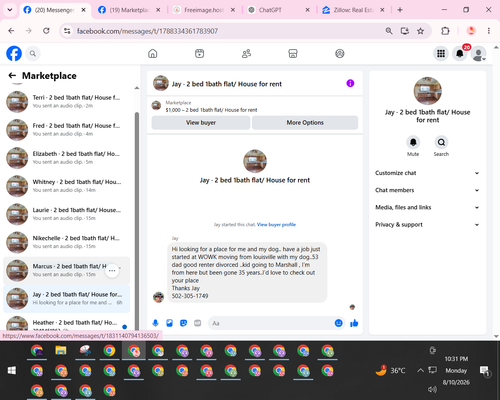Viewport: 500px width, 400px height.
Task: Send a thumbs up like
Action: click(354, 323)
